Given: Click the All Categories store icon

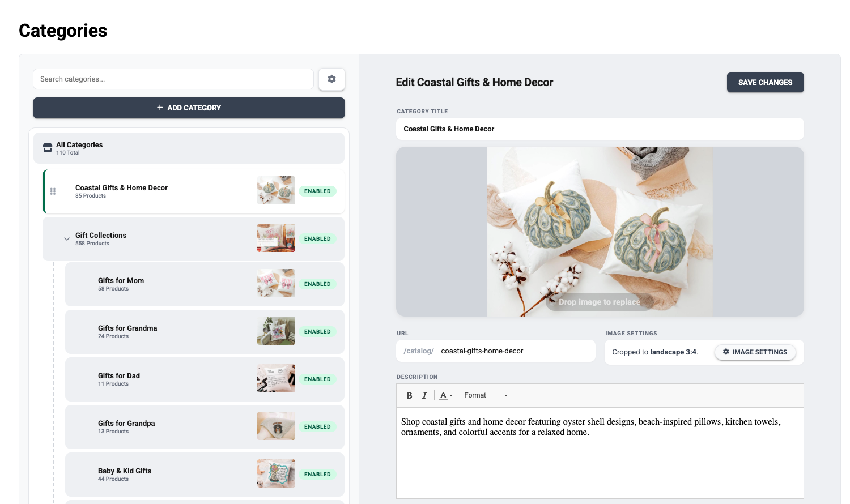Looking at the screenshot, I should click(48, 148).
